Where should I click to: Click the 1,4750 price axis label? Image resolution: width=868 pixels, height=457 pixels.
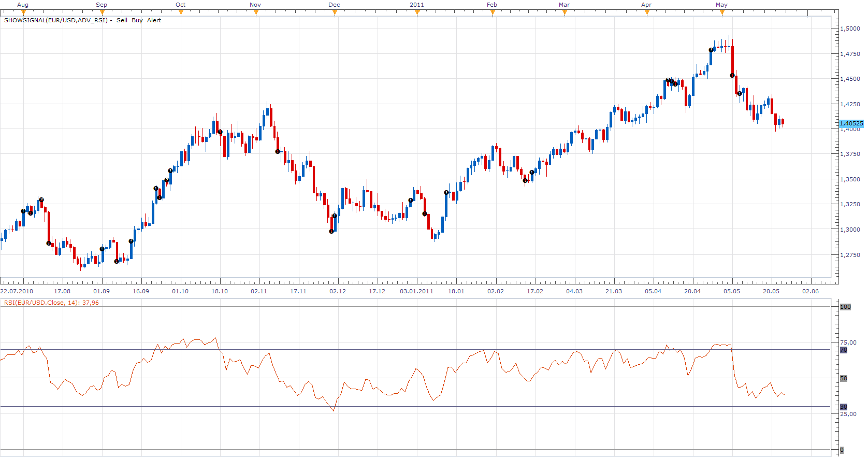850,54
